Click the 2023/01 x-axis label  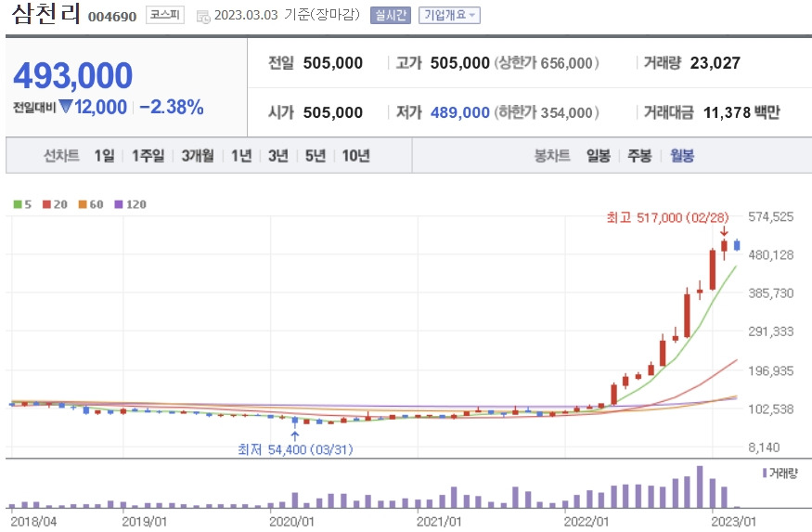pyautogui.click(x=733, y=521)
